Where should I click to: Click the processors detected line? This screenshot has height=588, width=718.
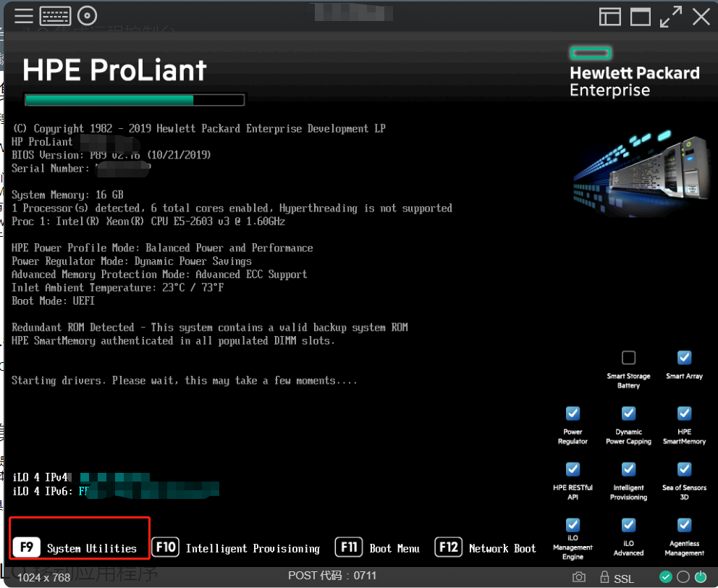[x=232, y=208]
